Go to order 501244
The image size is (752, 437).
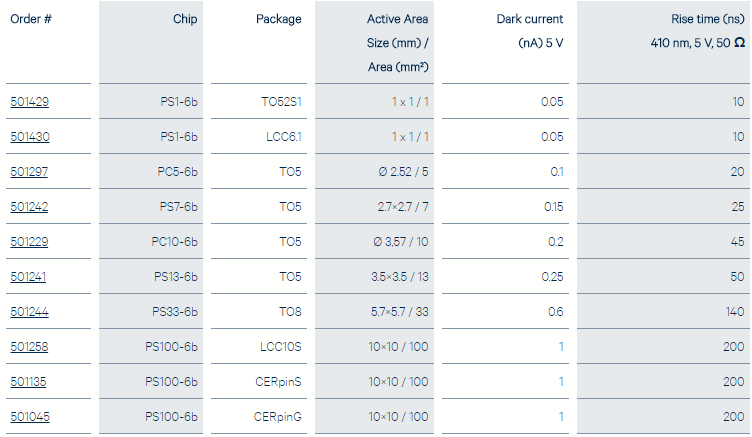pos(28,312)
